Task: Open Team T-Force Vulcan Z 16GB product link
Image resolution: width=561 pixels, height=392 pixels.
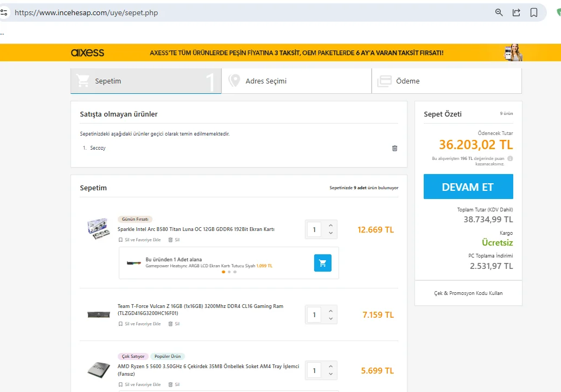Action: (200, 310)
